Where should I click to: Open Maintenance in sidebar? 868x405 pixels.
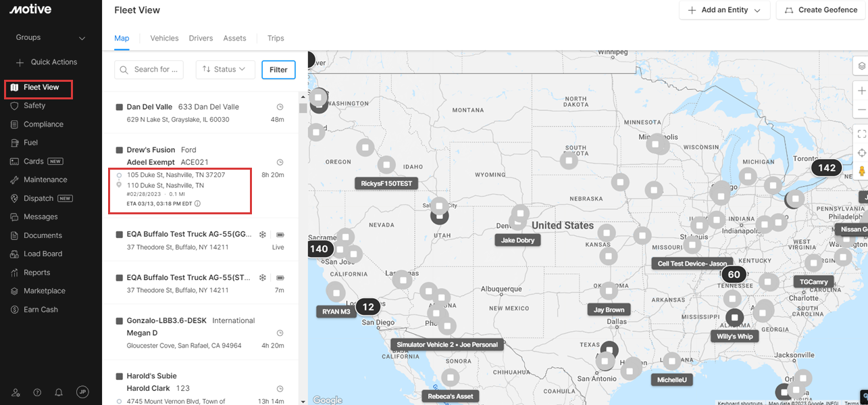39,180
